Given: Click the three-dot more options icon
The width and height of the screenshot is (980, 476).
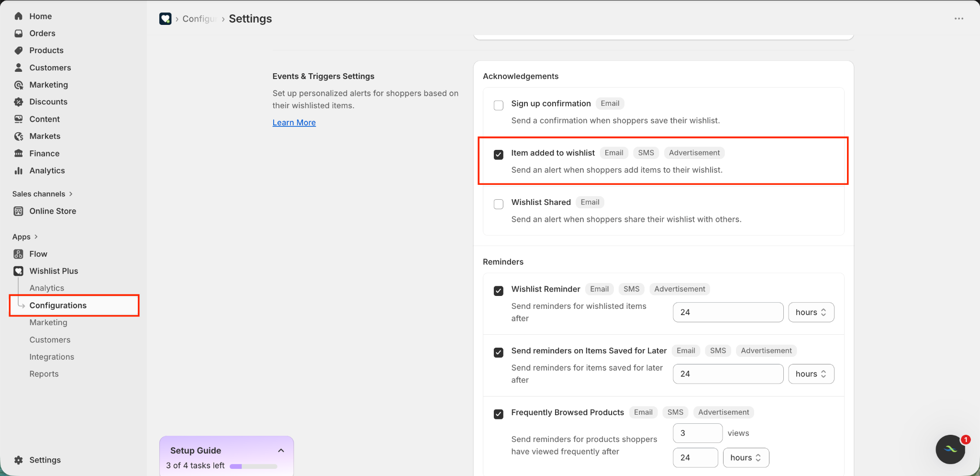Looking at the screenshot, I should click(x=959, y=19).
